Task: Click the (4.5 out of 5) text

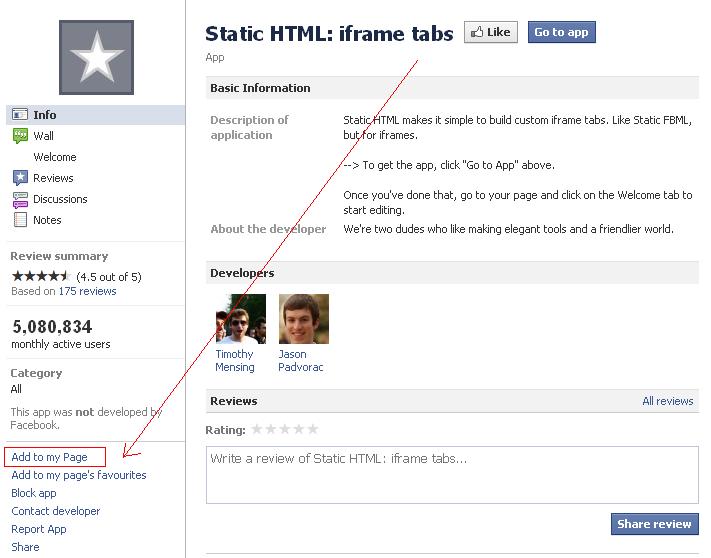Action: coord(109,277)
